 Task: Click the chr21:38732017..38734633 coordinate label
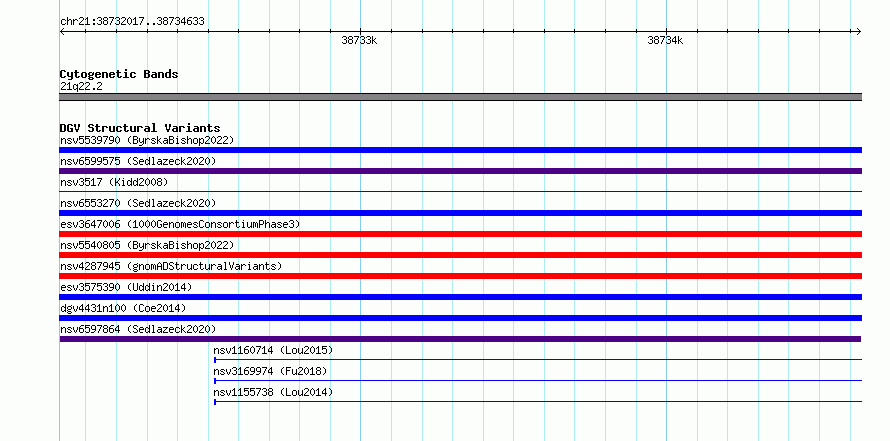pos(132,22)
